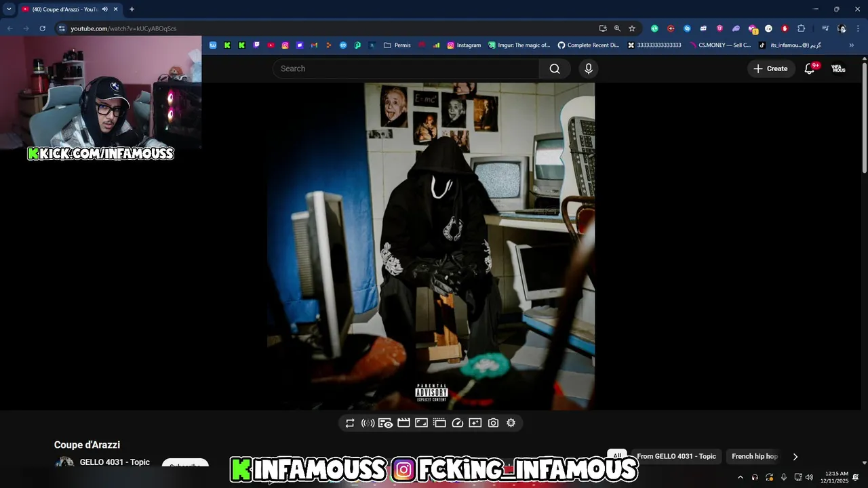Open the playback speed gauge icon
This screenshot has width=868, height=488.
pos(458,423)
